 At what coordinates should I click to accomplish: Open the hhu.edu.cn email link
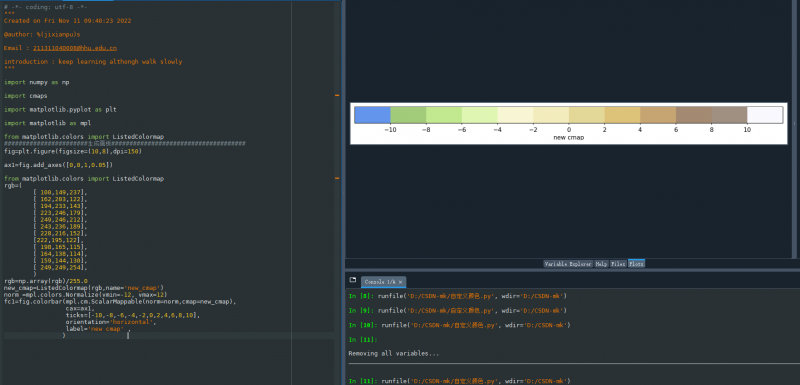pyautogui.click(x=74, y=48)
